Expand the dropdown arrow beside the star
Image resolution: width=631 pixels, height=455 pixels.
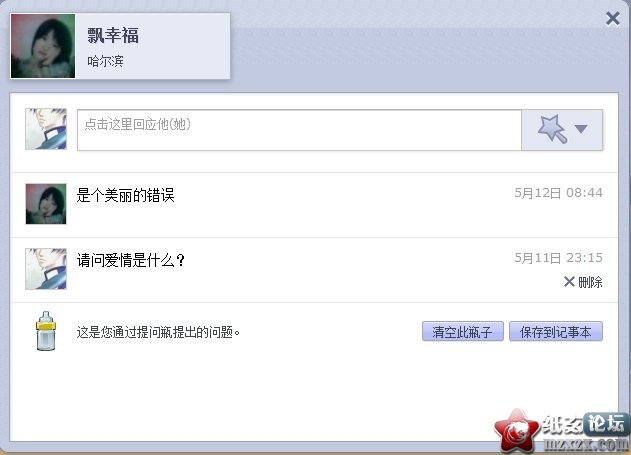click(581, 129)
